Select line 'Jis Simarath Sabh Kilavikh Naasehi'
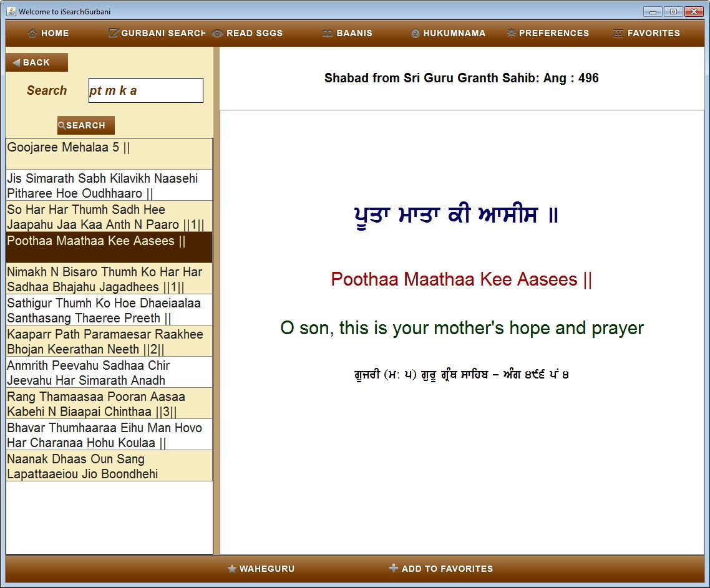The image size is (710, 588). [109, 185]
